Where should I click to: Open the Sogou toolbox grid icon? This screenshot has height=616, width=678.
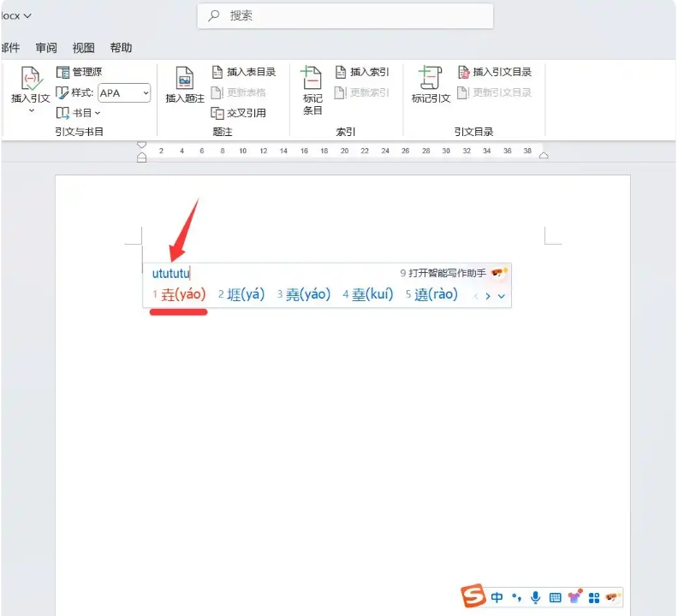594,597
